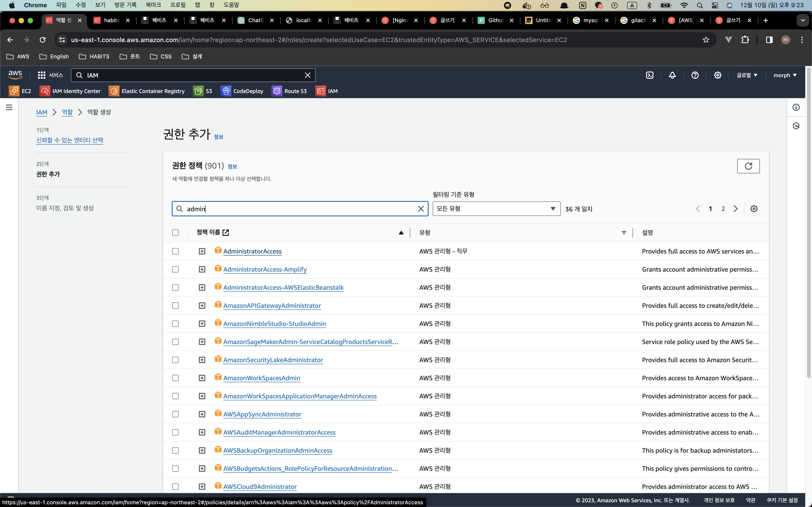Screen dimensions: 812x507
Task: Go to results page 2
Action: [723, 208]
